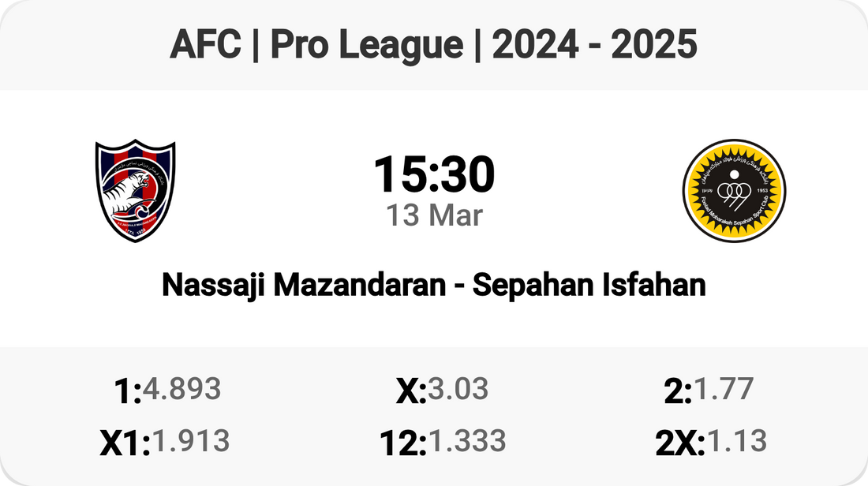
Task: Pick the draw odds 3.03
Action: click(x=458, y=389)
